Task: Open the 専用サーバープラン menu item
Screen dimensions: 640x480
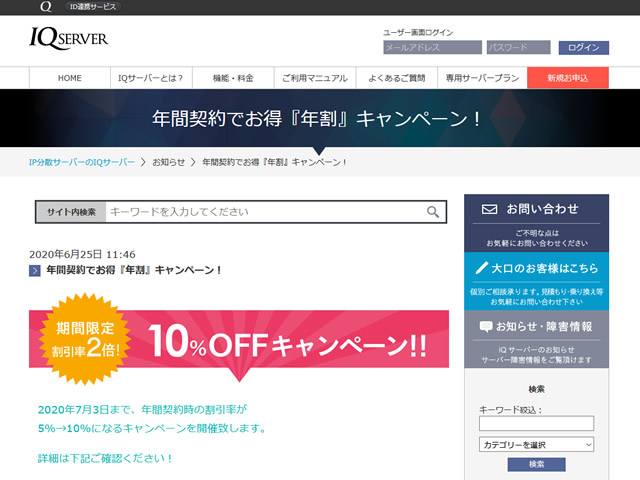Action: pyautogui.click(x=482, y=78)
